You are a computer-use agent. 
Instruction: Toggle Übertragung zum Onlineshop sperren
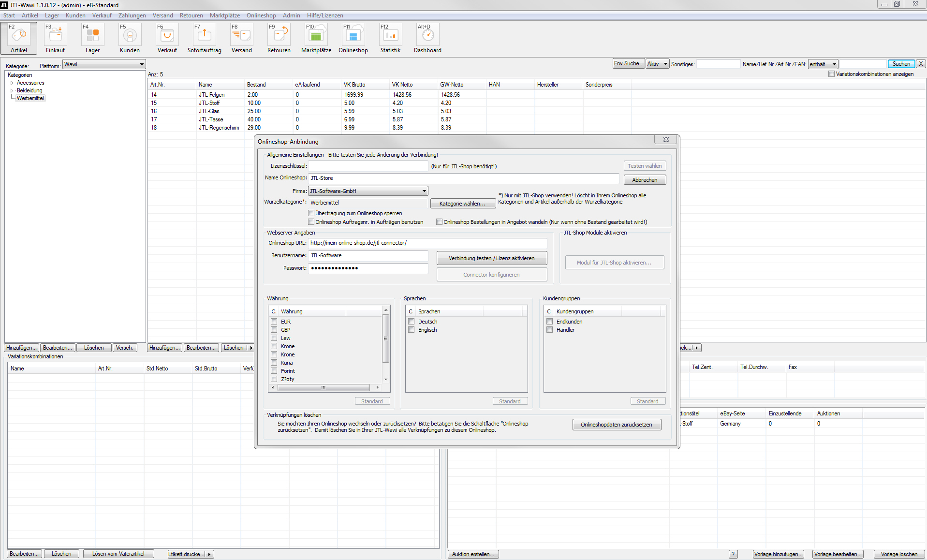[311, 213]
